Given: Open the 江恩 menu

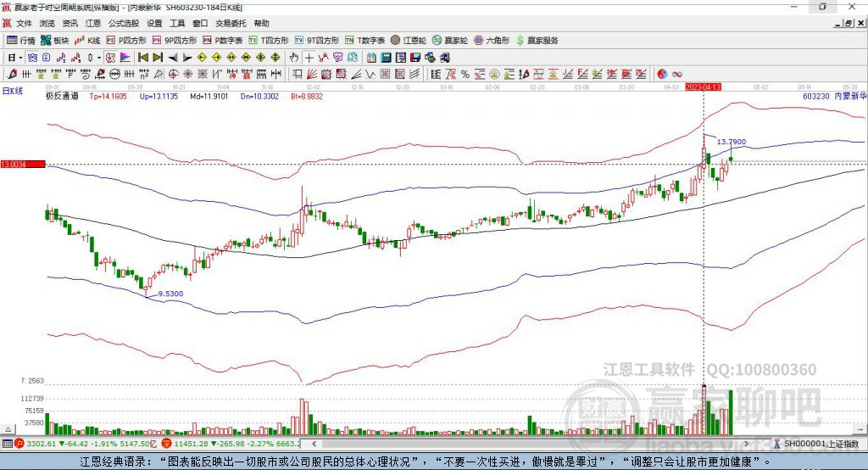Looking at the screenshot, I should 93,23.
